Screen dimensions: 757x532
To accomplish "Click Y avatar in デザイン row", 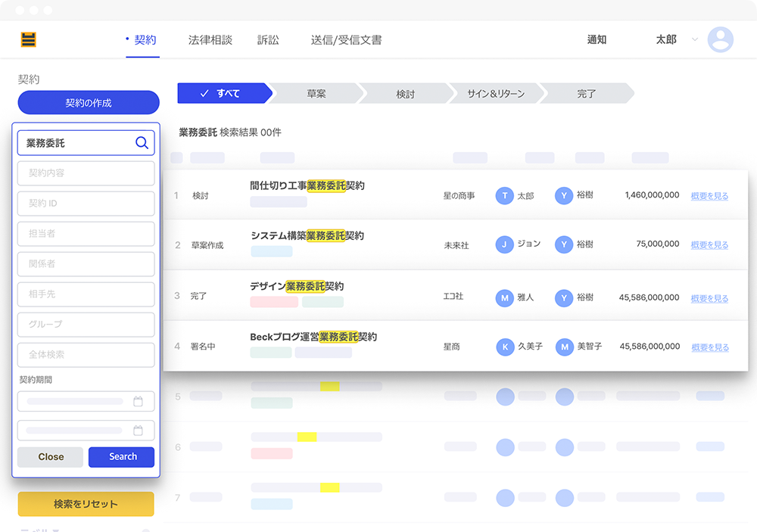I will pos(563,298).
